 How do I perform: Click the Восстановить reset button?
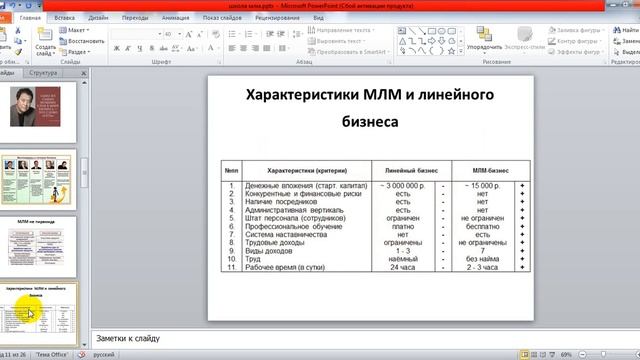click(x=82, y=41)
